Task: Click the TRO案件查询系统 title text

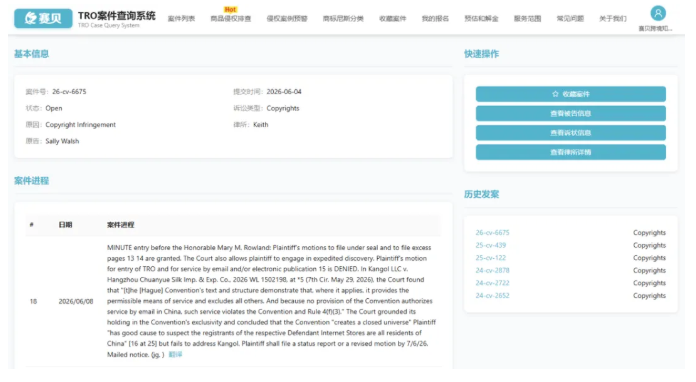Action: tap(117, 16)
